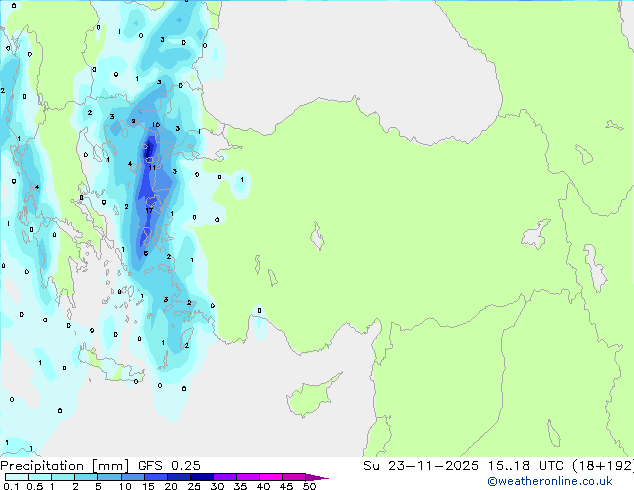Click the 40 to 45 mm legend swatch
The image size is (634, 490).
point(271,477)
